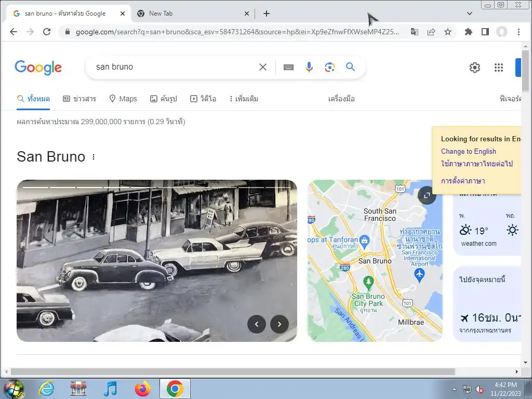This screenshot has width=532, height=399.
Task: Open the tab search dropdown arrow
Action: coord(470,14)
